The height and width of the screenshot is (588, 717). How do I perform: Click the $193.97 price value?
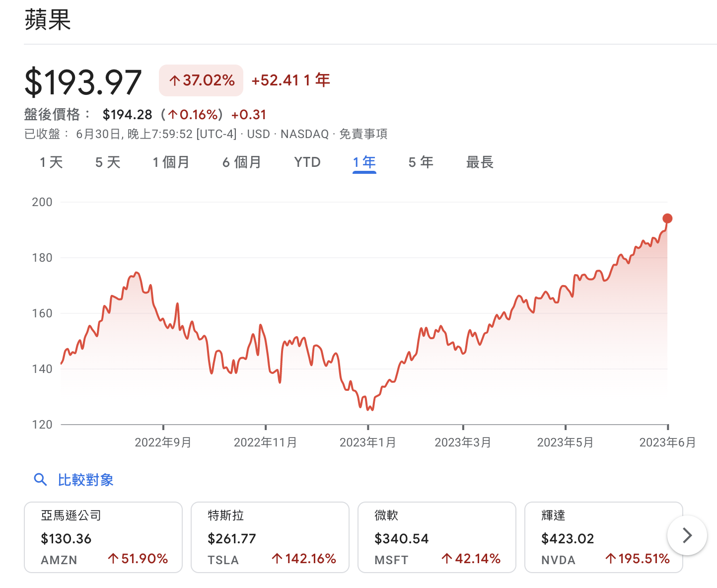(83, 82)
